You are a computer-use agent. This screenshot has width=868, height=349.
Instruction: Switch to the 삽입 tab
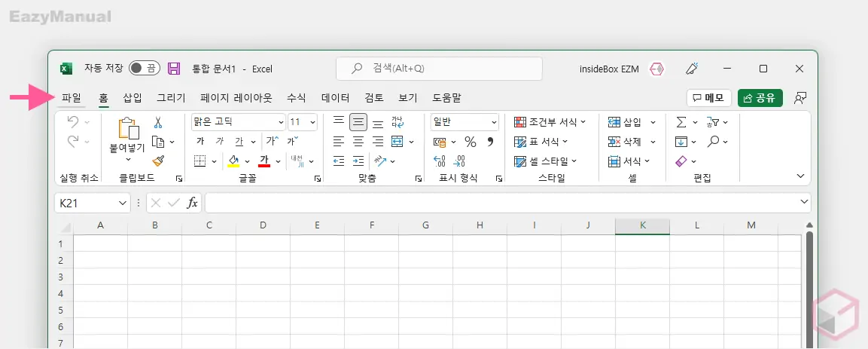(x=132, y=98)
